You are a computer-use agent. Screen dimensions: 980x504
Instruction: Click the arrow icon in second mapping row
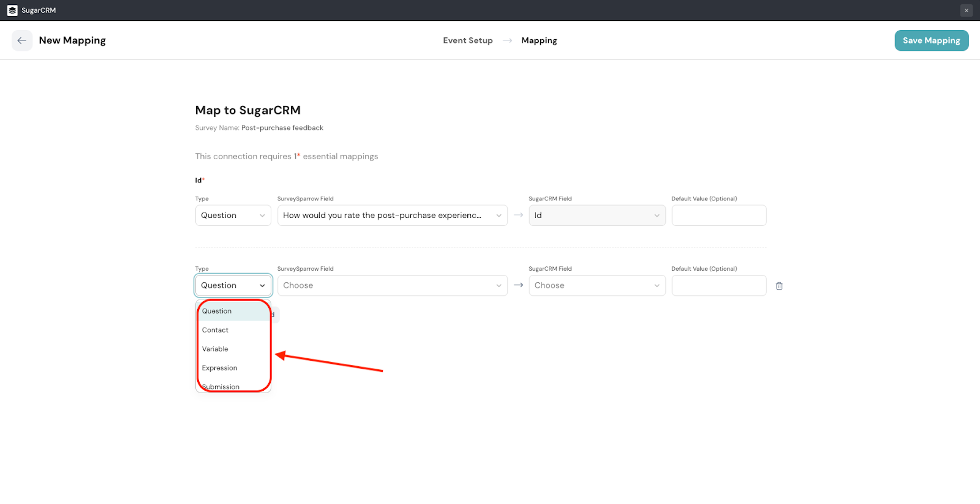pyautogui.click(x=518, y=285)
